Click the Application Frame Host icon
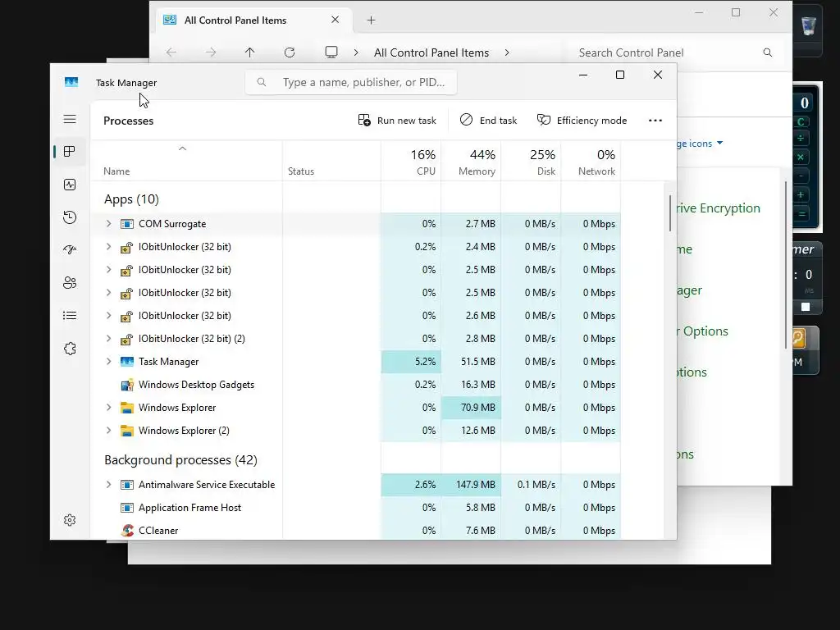The image size is (840, 630). (x=127, y=508)
